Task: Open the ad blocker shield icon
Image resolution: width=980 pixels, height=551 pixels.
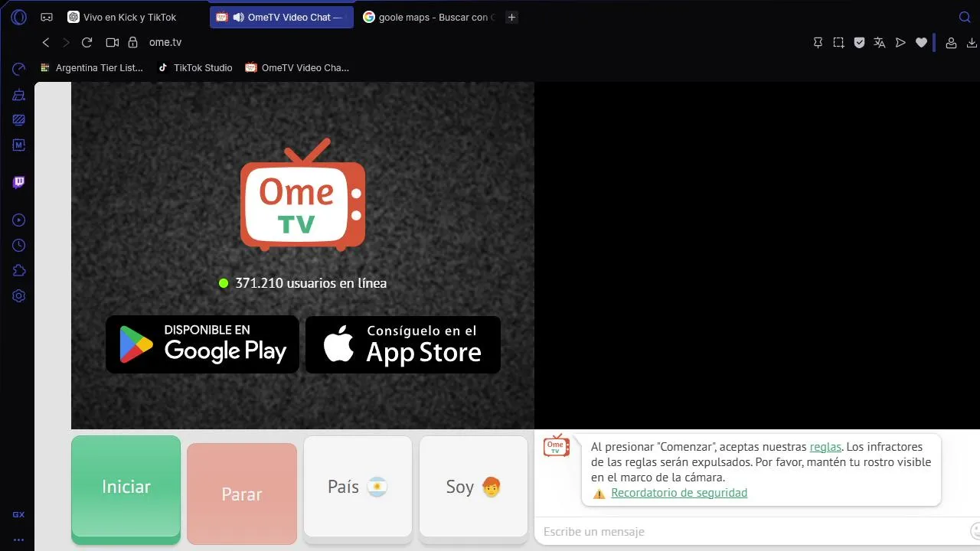Action: (859, 43)
